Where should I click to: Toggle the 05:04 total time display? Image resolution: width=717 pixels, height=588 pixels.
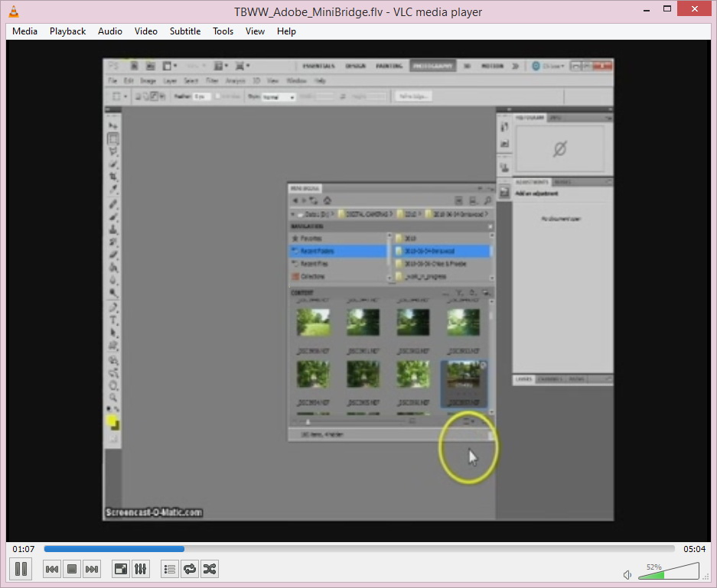point(694,549)
